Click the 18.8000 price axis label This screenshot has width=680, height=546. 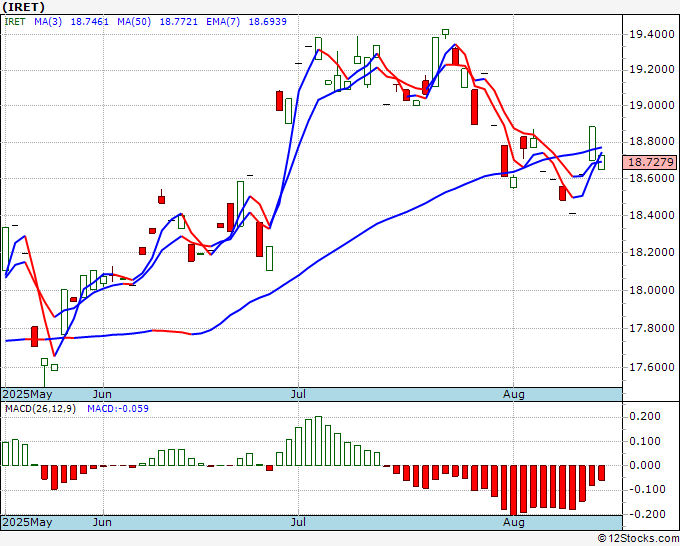tap(652, 141)
